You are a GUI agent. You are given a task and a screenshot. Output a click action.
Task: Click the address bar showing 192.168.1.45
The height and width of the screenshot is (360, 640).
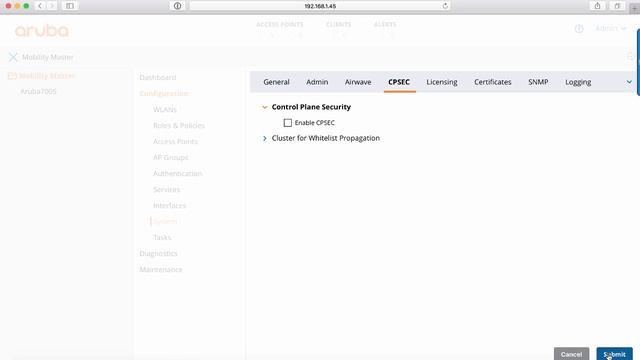click(x=320, y=6)
